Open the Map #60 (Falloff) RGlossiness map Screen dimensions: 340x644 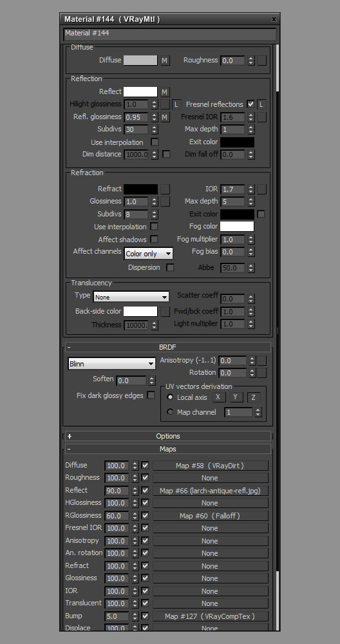tap(210, 515)
